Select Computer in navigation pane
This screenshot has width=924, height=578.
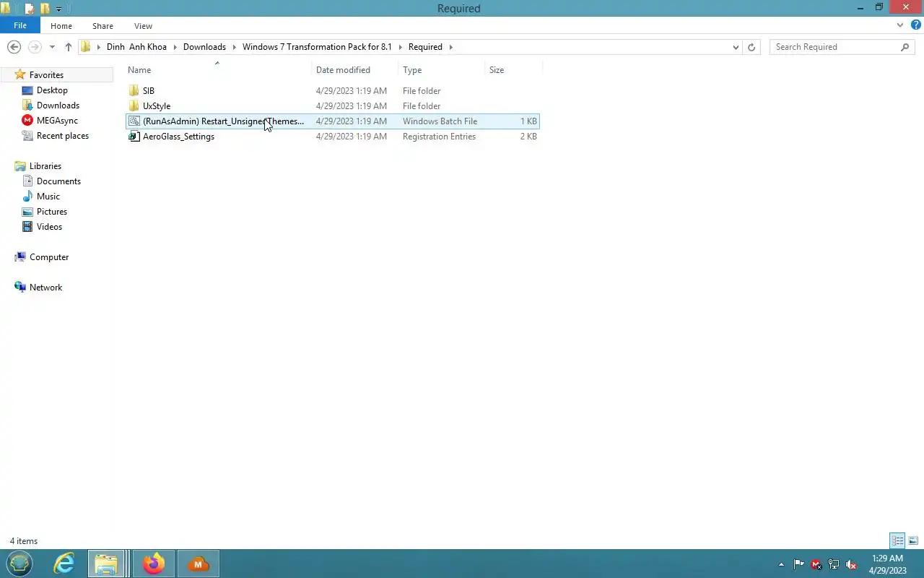(49, 257)
